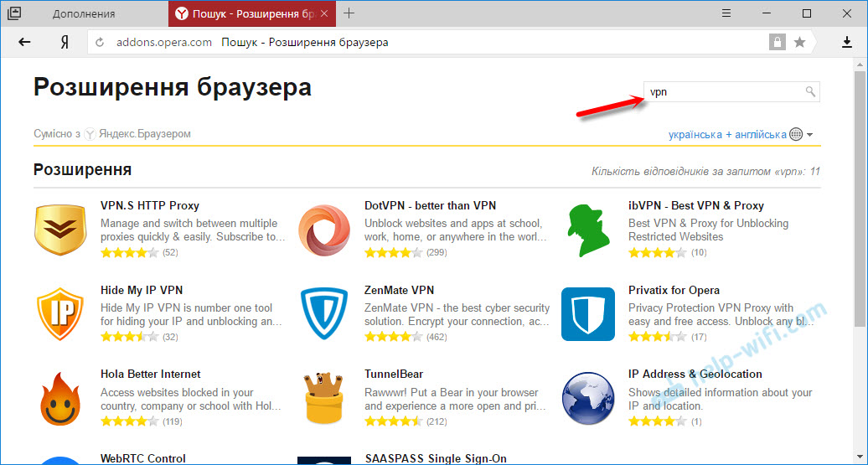This screenshot has width=868, height=465.
Task: Open DotVPN - better than VPN link
Action: [430, 206]
